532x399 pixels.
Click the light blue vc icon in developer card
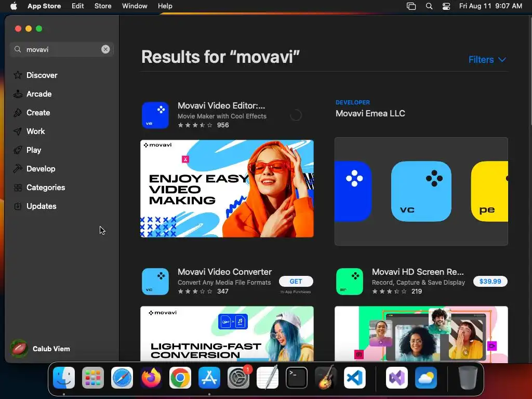tap(421, 191)
